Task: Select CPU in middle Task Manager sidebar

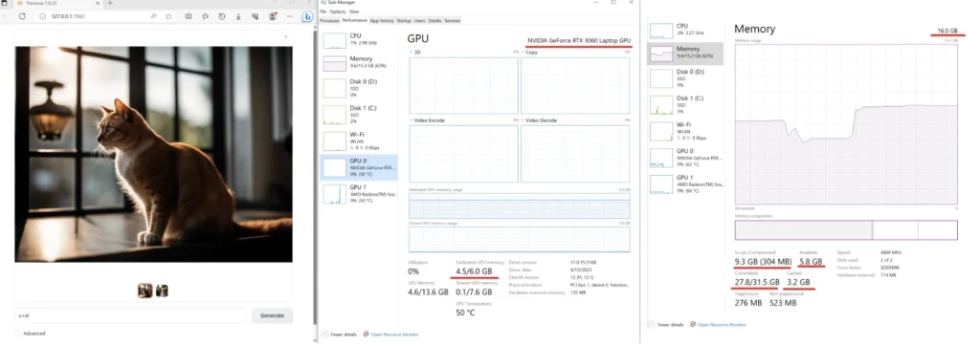Action: pyautogui.click(x=359, y=39)
